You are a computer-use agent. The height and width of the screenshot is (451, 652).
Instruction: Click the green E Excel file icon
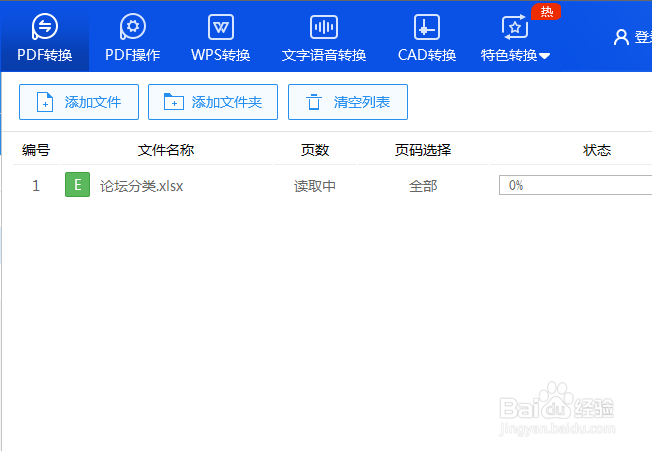77,185
